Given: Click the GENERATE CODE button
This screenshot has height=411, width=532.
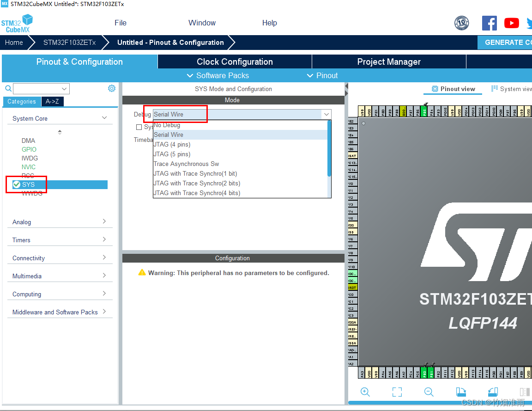Looking at the screenshot, I should click(505, 43).
